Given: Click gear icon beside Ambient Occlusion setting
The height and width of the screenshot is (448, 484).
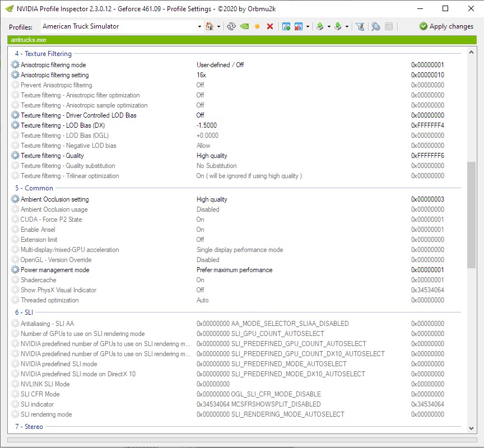Looking at the screenshot, I should (15, 199).
